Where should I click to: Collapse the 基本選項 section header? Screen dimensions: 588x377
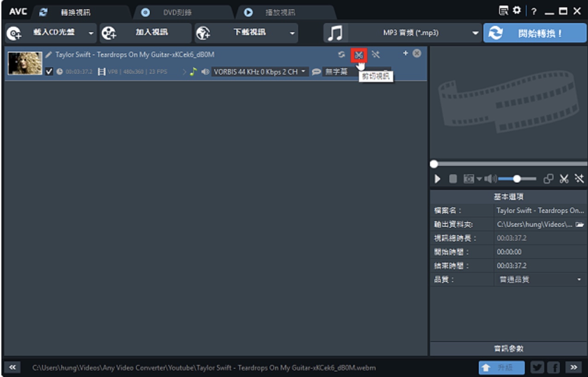pyautogui.click(x=508, y=197)
